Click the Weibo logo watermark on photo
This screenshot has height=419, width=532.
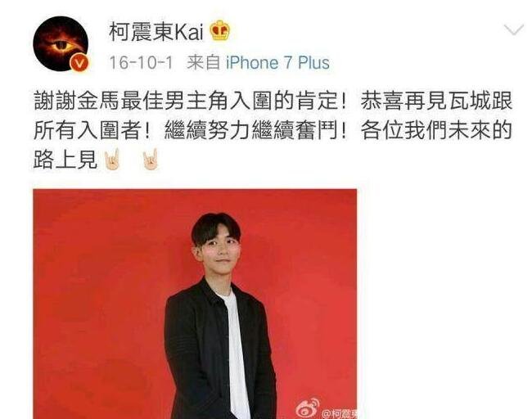tap(308, 408)
